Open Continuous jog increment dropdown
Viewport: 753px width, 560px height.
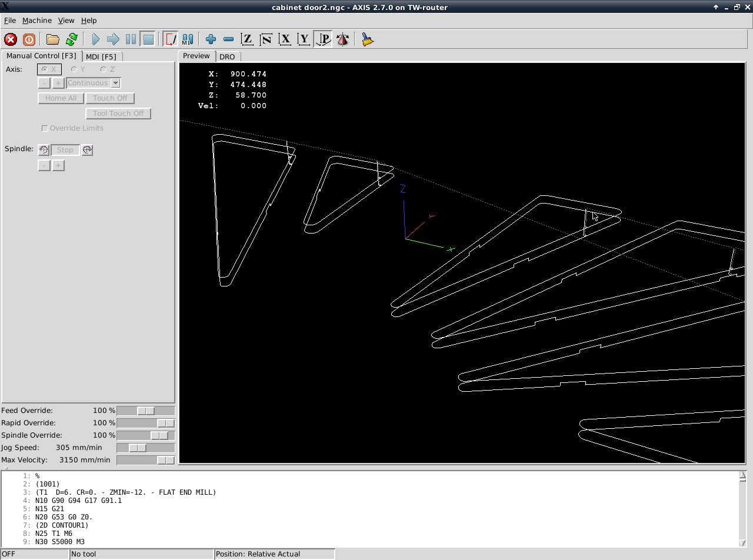(x=94, y=83)
